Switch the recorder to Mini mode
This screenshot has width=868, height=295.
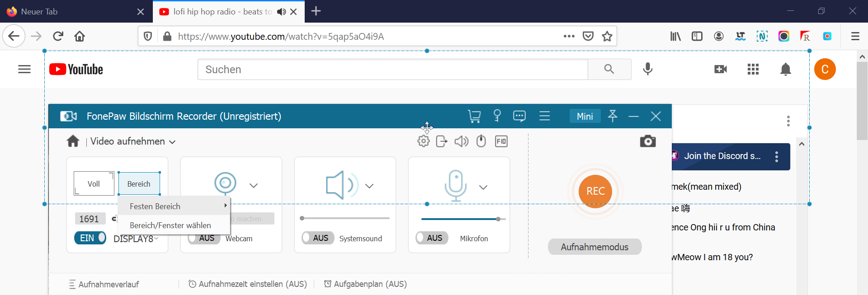point(585,116)
